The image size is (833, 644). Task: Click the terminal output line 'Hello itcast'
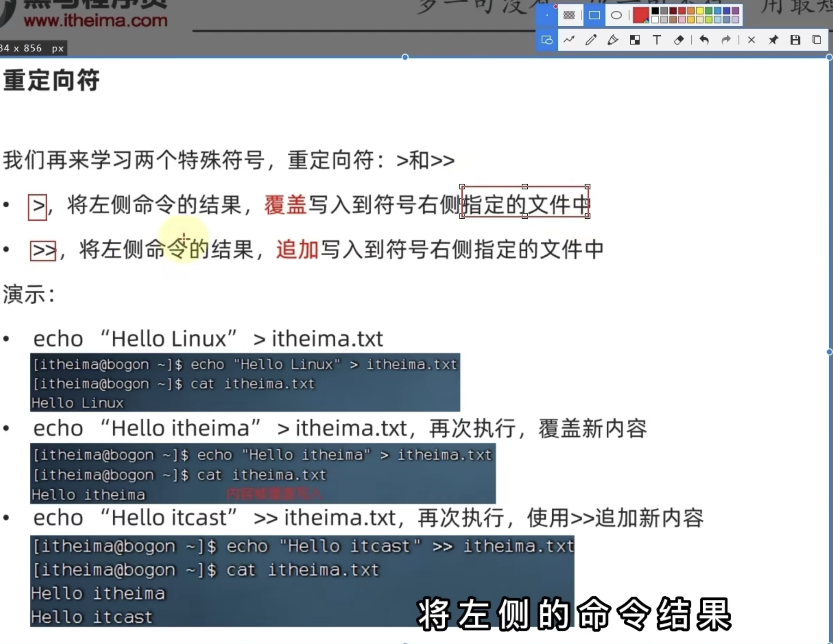(x=91, y=617)
